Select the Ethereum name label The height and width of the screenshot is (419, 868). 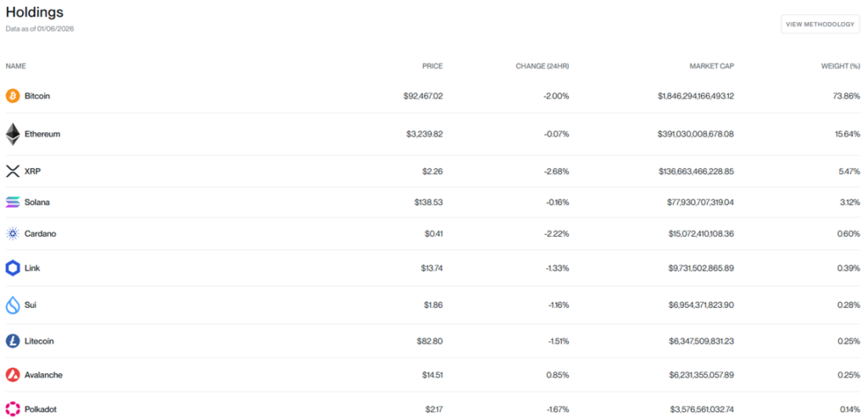42,134
